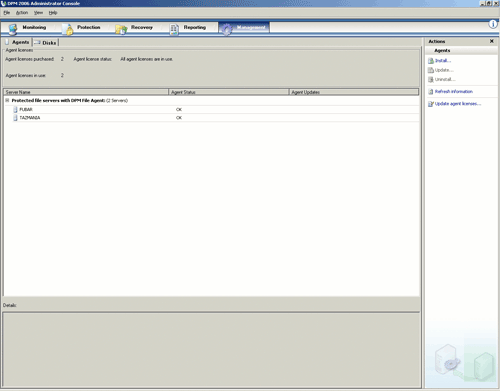500x391 pixels.
Task: Open the Protection task area icon
Action: [68, 29]
